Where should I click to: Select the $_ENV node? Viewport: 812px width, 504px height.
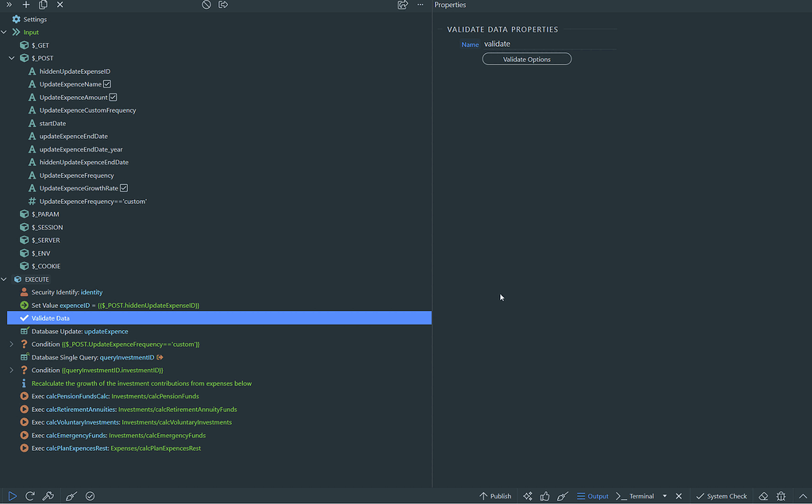(35, 253)
